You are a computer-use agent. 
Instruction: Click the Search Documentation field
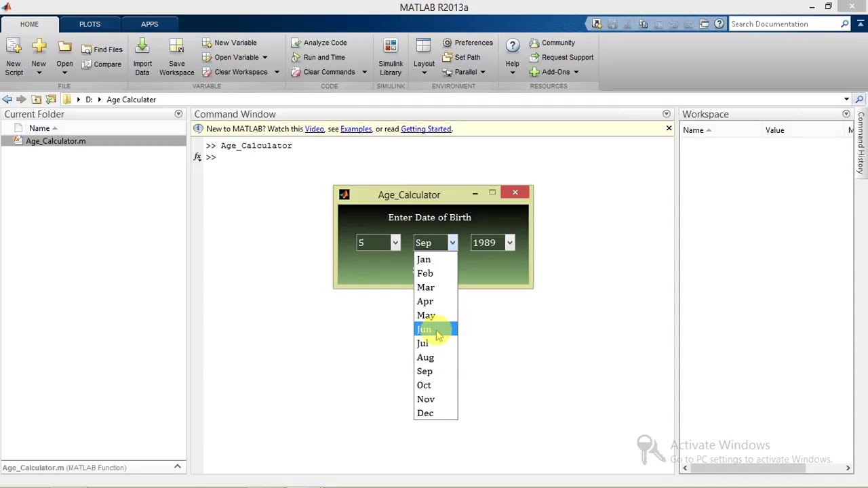pos(783,24)
